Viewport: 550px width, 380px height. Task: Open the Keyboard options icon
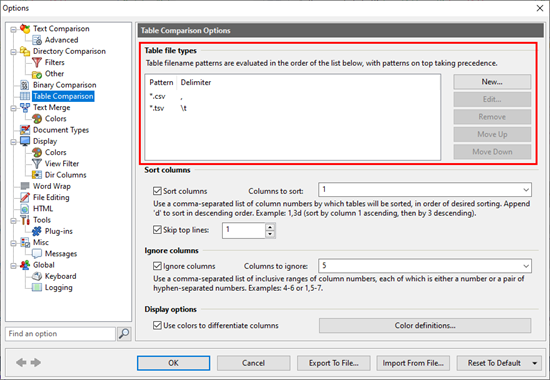[x=37, y=276]
